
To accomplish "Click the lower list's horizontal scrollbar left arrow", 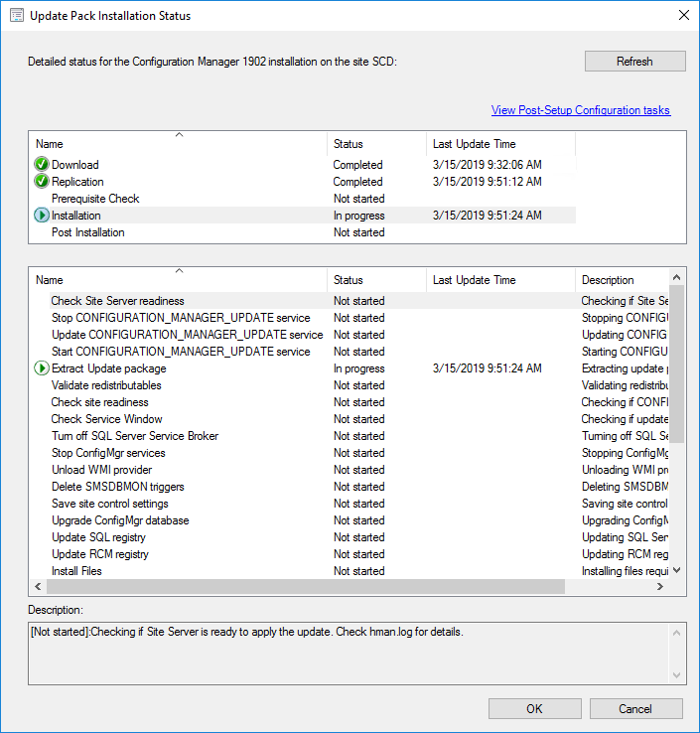I will click(38, 586).
